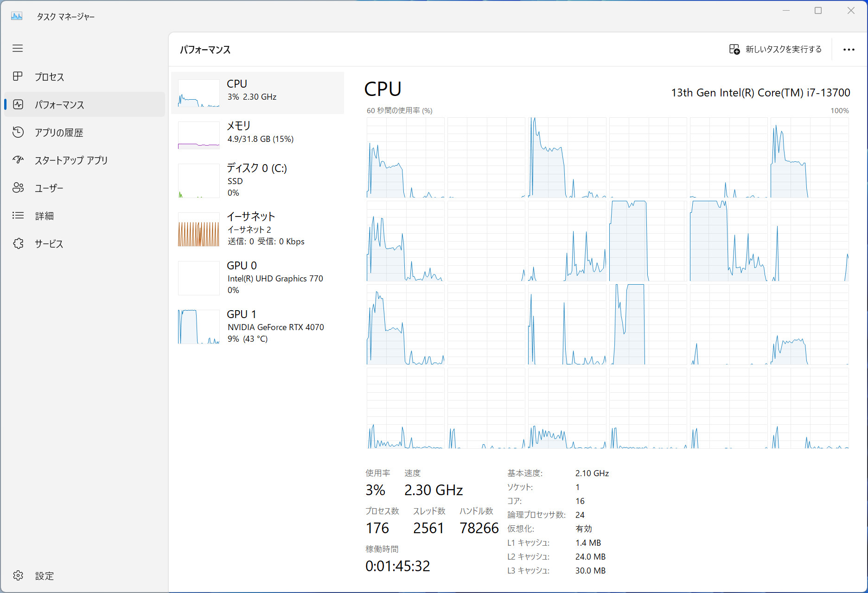Select ディスク 0 (C:) performance item

coord(258,180)
